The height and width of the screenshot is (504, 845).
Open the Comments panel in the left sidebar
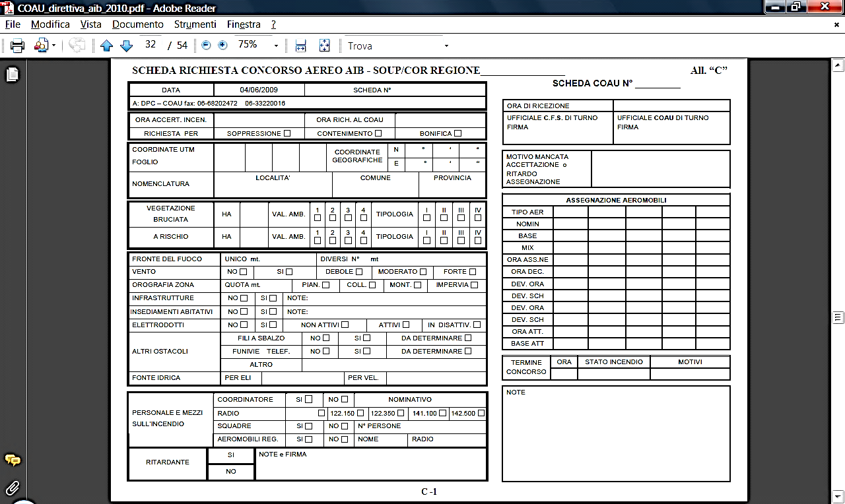[12, 460]
